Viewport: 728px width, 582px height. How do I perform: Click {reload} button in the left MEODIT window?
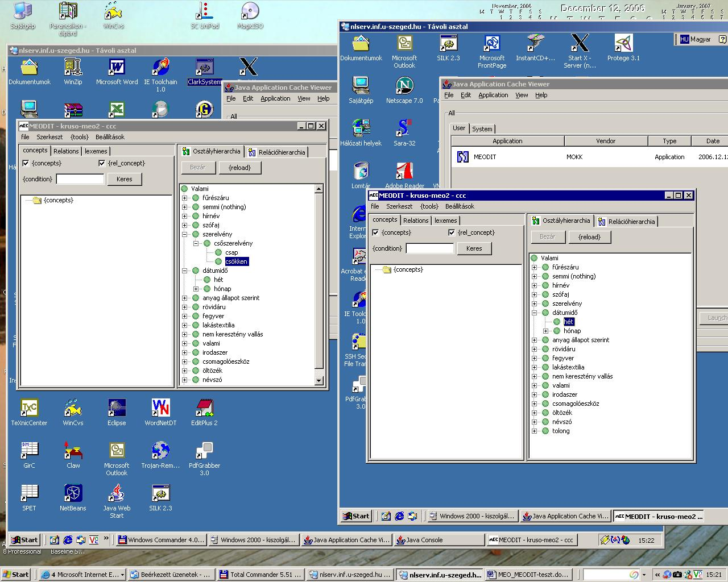pyautogui.click(x=239, y=168)
